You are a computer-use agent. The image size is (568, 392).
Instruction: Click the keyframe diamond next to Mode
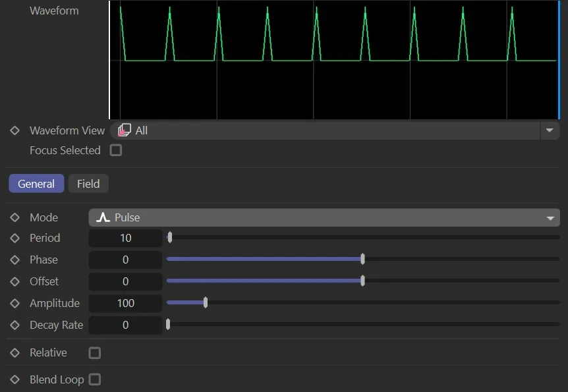pos(14,217)
